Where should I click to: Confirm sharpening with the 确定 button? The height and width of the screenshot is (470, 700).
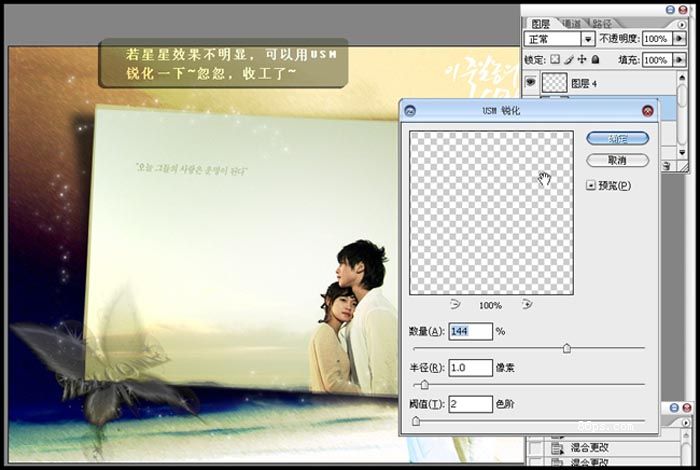[x=617, y=138]
